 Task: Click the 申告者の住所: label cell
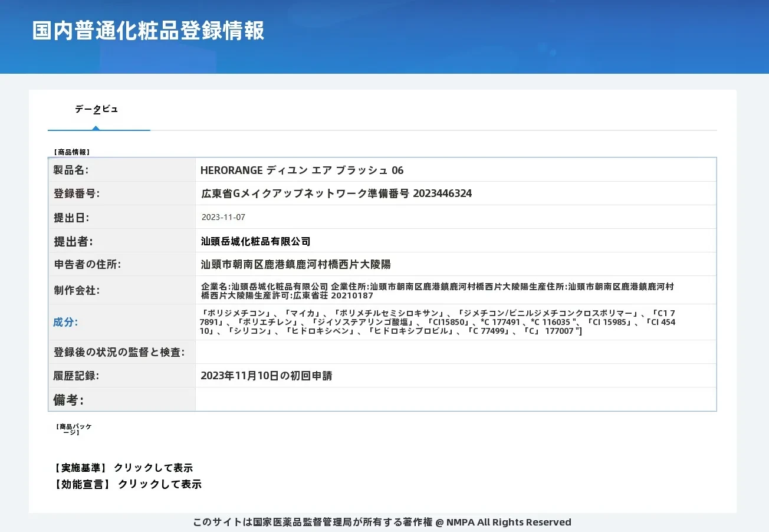pyautogui.click(x=122, y=264)
